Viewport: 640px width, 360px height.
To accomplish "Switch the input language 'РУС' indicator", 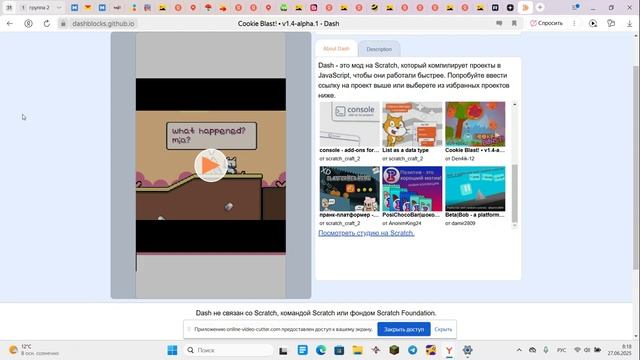I will [x=562, y=350].
